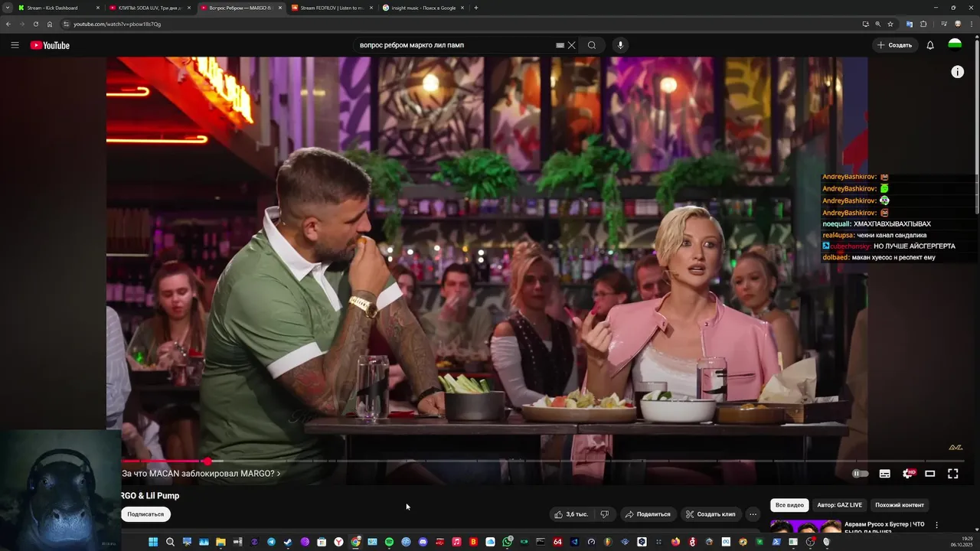The image size is (980, 551).
Task: Open WhatsApp from the taskbar
Action: (507, 542)
